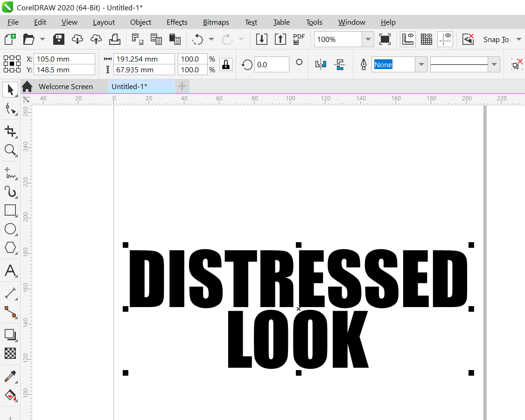This screenshot has width=525, height=420.
Task: Print the document with the printer icon
Action: coord(115,39)
